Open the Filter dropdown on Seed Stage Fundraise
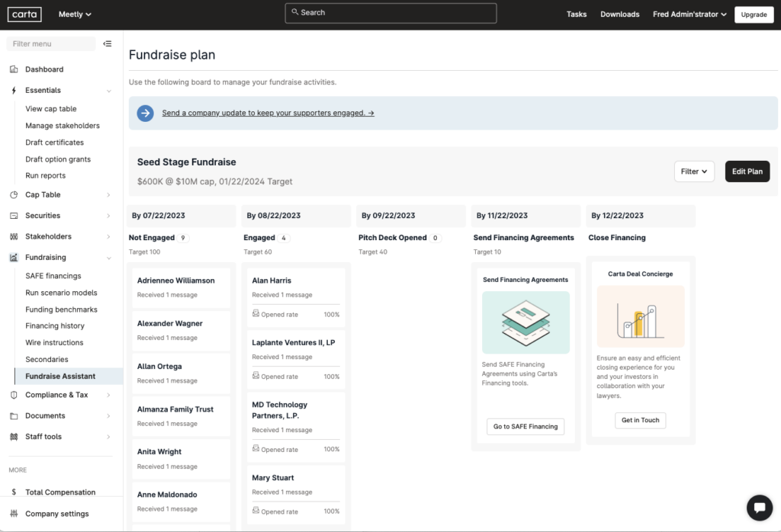The image size is (781, 532). coord(693,171)
